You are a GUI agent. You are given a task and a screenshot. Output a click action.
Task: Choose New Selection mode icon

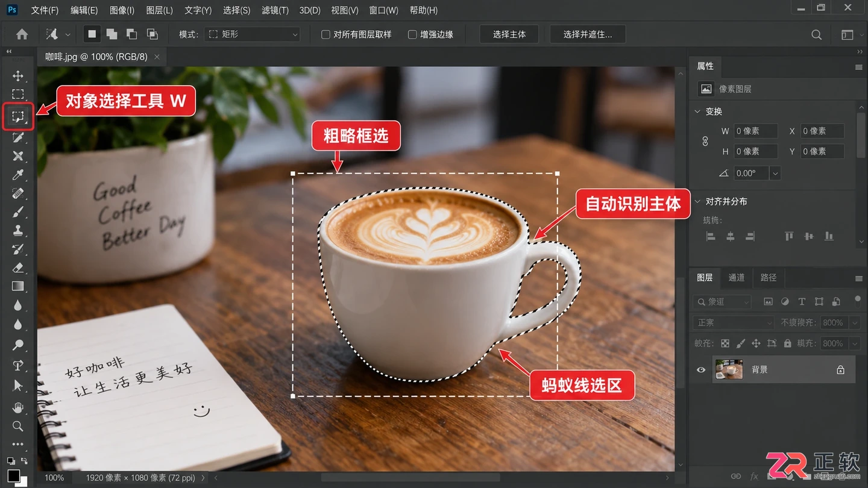click(x=92, y=34)
